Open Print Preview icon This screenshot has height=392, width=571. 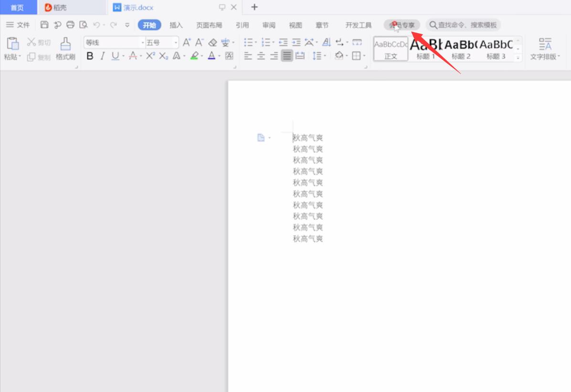pos(84,25)
